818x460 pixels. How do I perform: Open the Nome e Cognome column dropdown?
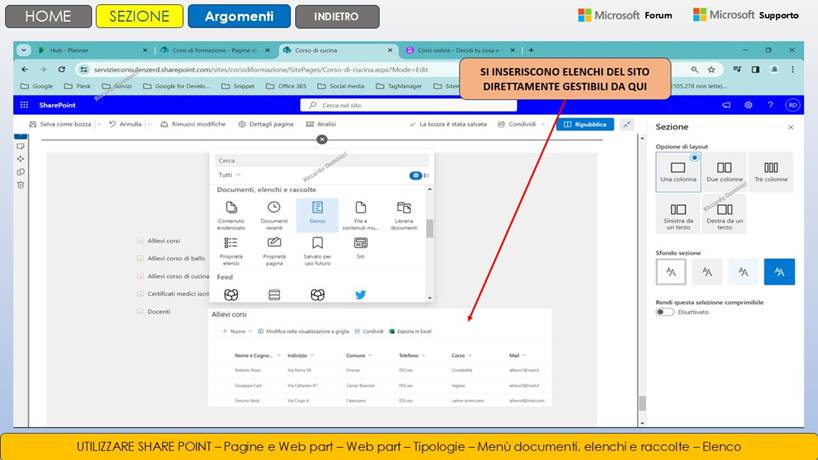(278, 355)
